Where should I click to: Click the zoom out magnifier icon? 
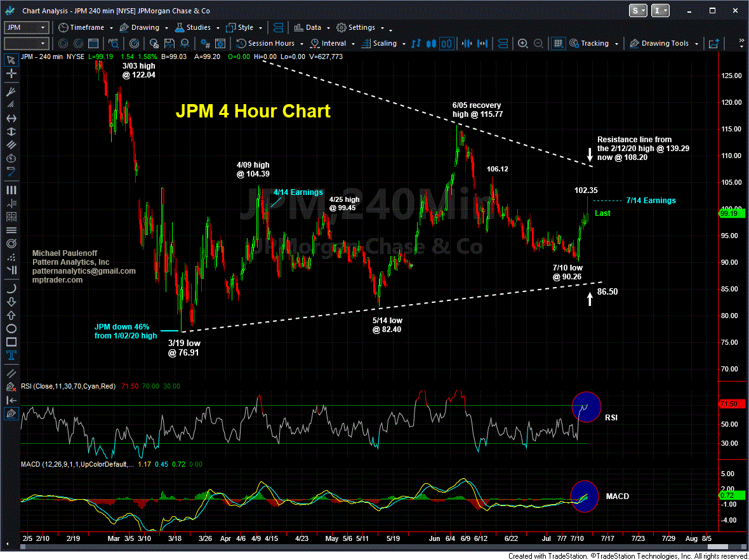coord(538,43)
